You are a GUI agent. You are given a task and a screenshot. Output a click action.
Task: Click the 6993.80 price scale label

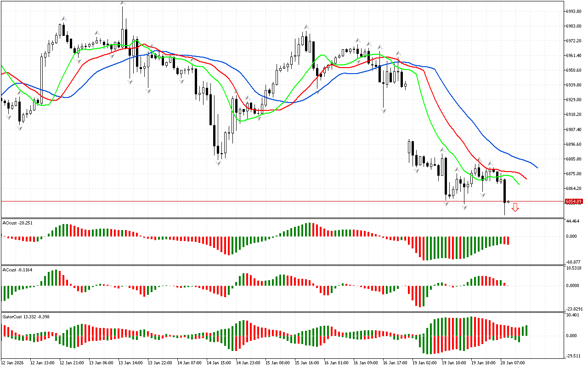(574, 11)
